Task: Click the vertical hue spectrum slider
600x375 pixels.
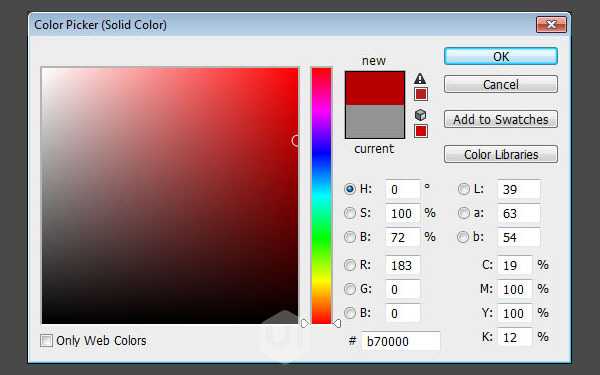Action: click(x=321, y=196)
